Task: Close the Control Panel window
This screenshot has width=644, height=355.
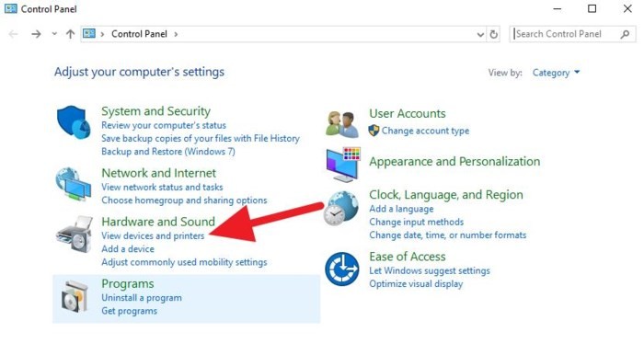Action: pos(627,8)
